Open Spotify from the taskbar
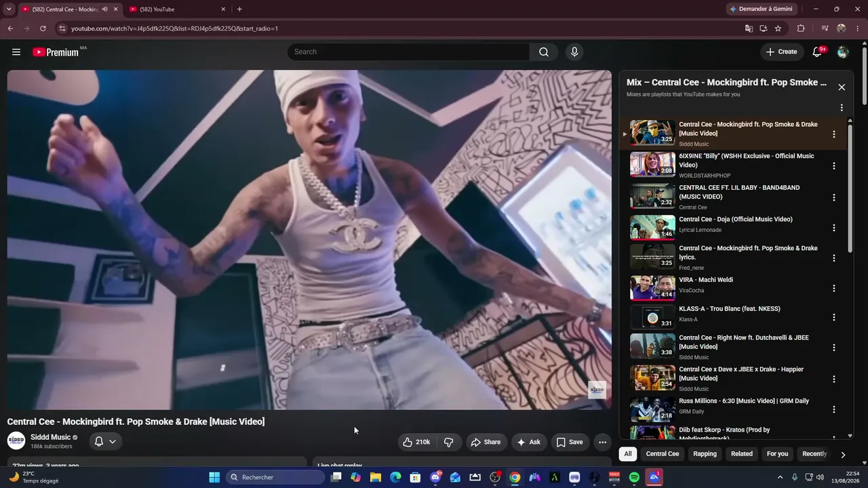The image size is (868, 488). (x=634, y=477)
